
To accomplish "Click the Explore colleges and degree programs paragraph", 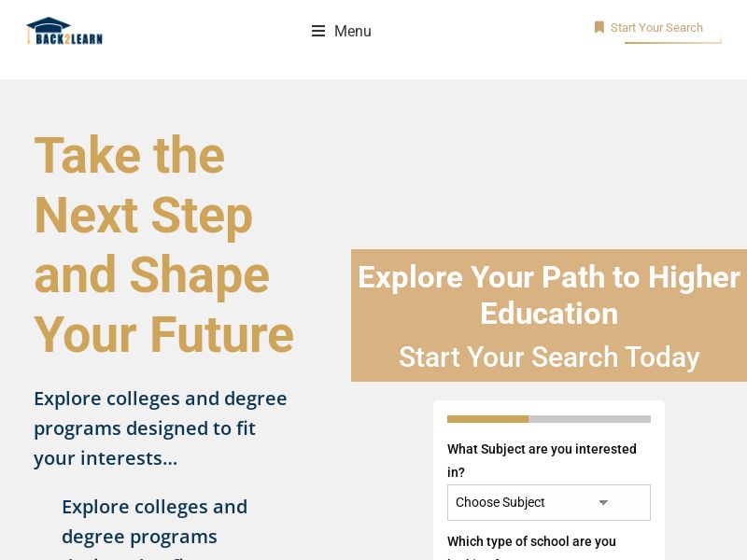I will 160,427.
